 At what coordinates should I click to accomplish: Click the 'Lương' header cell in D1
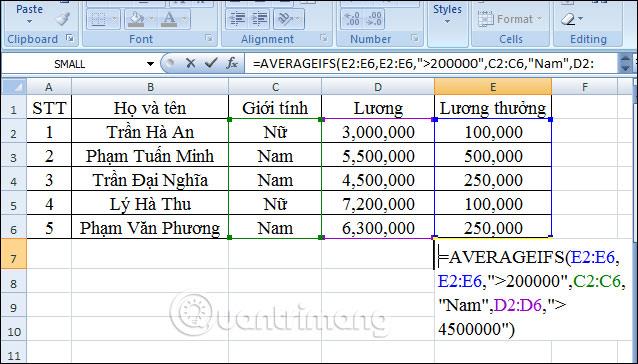pyautogui.click(x=378, y=107)
